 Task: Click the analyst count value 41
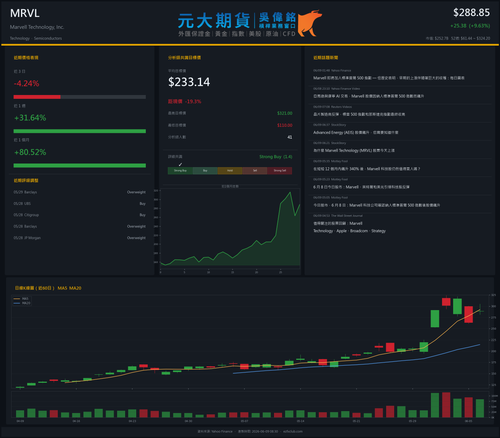point(290,137)
